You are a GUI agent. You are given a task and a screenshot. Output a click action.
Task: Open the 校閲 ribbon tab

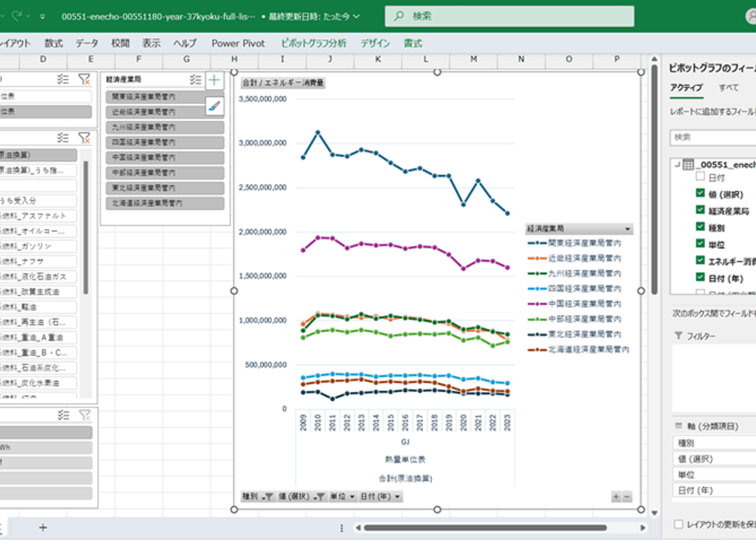pos(120,43)
